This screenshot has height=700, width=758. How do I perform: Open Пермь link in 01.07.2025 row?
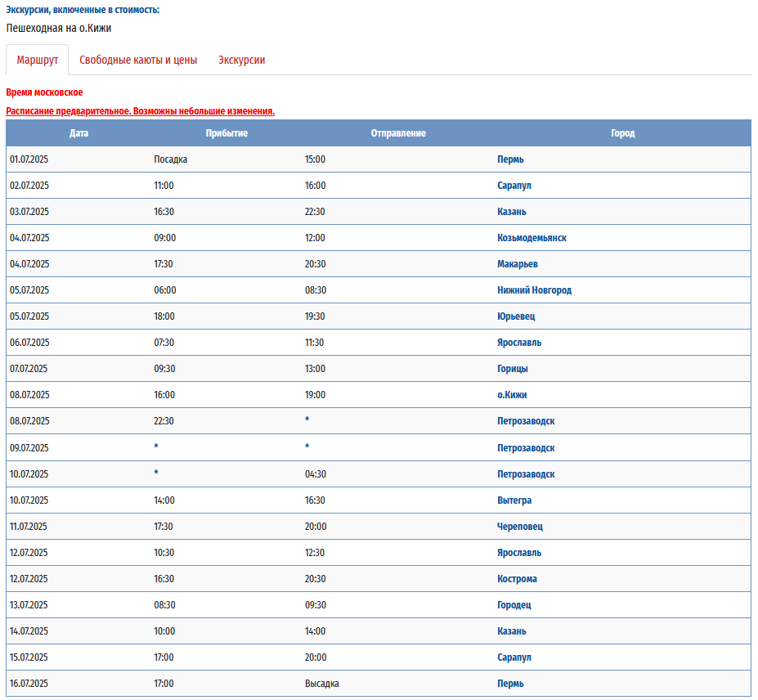[510, 159]
